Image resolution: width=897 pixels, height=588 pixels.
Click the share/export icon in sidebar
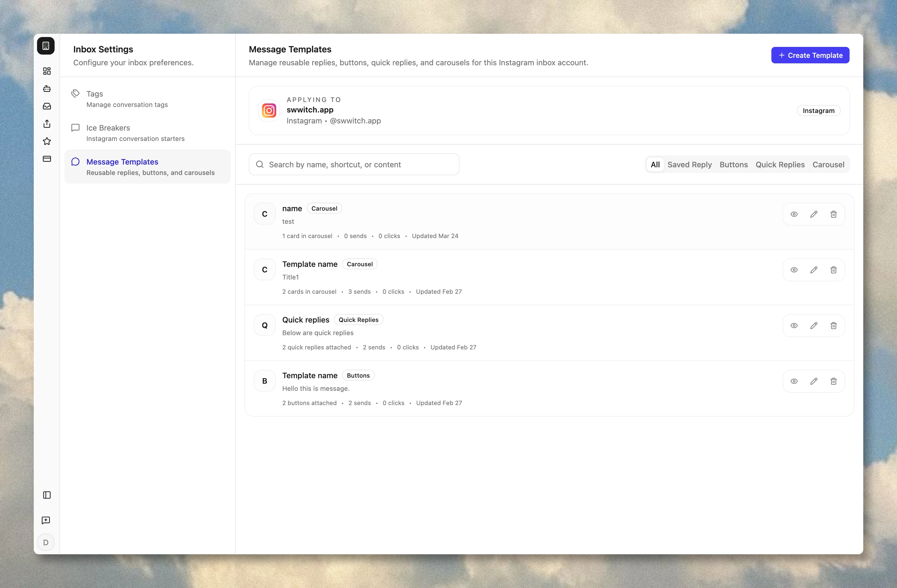(47, 124)
